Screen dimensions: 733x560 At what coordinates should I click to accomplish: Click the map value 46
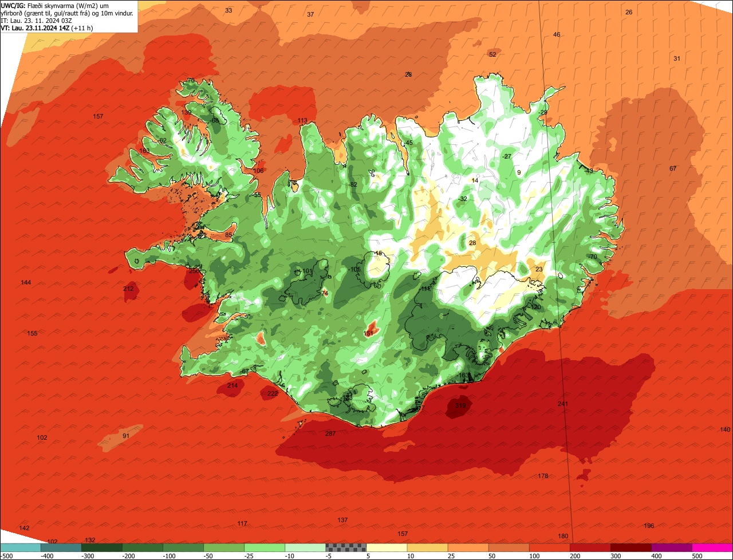pyautogui.click(x=557, y=34)
